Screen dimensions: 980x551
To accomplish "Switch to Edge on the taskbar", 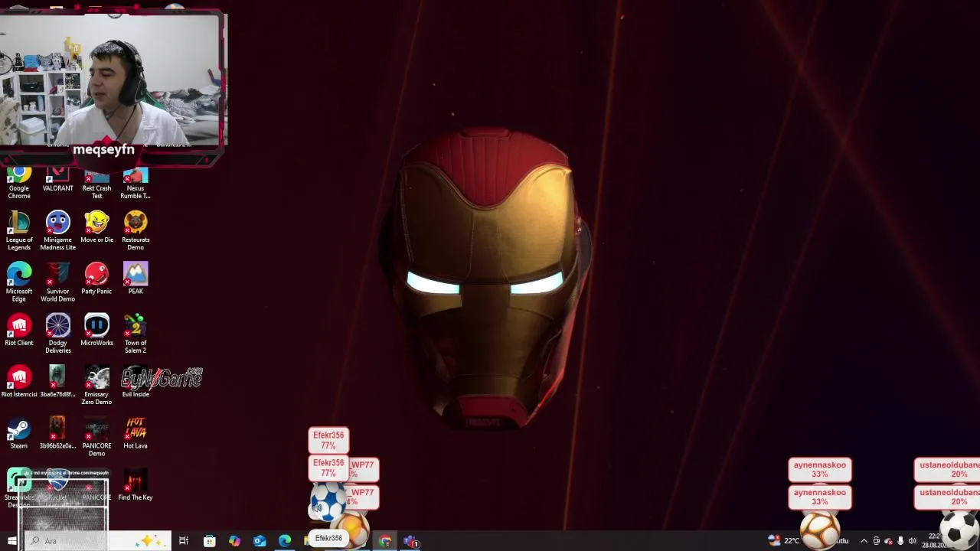I will (x=285, y=541).
